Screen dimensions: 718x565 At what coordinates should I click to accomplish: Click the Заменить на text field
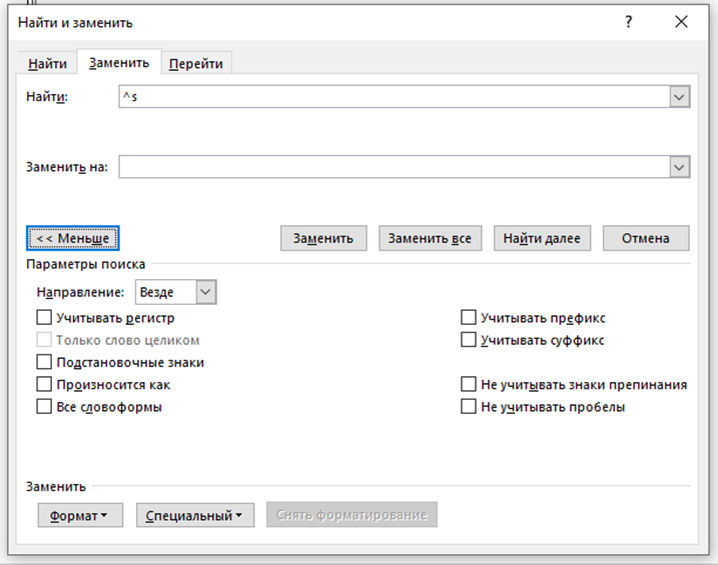[394, 167]
